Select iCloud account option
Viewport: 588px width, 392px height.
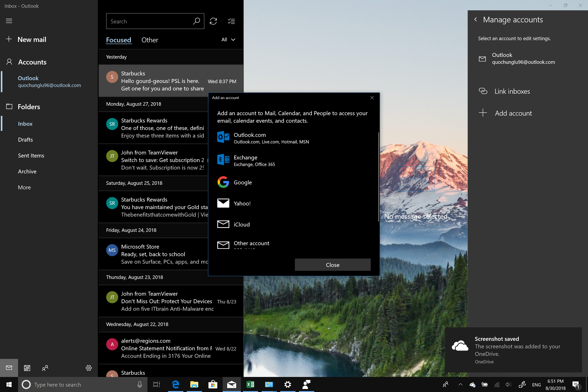coord(294,224)
